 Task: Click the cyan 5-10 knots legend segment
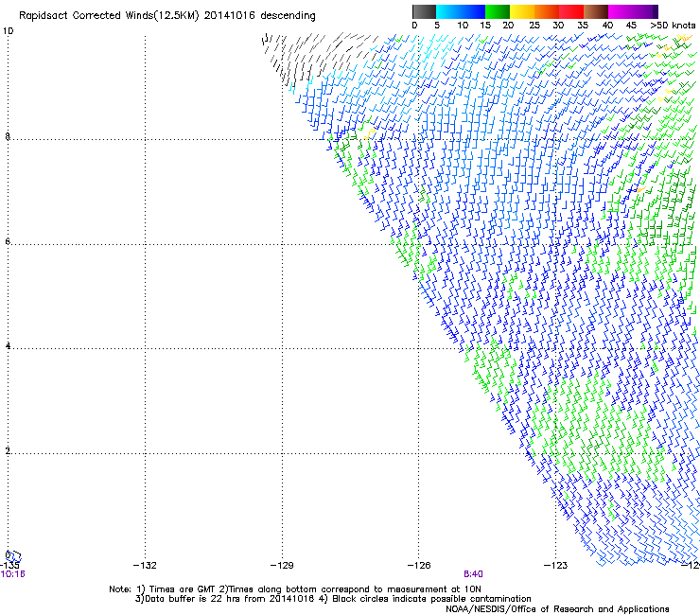[448, 11]
